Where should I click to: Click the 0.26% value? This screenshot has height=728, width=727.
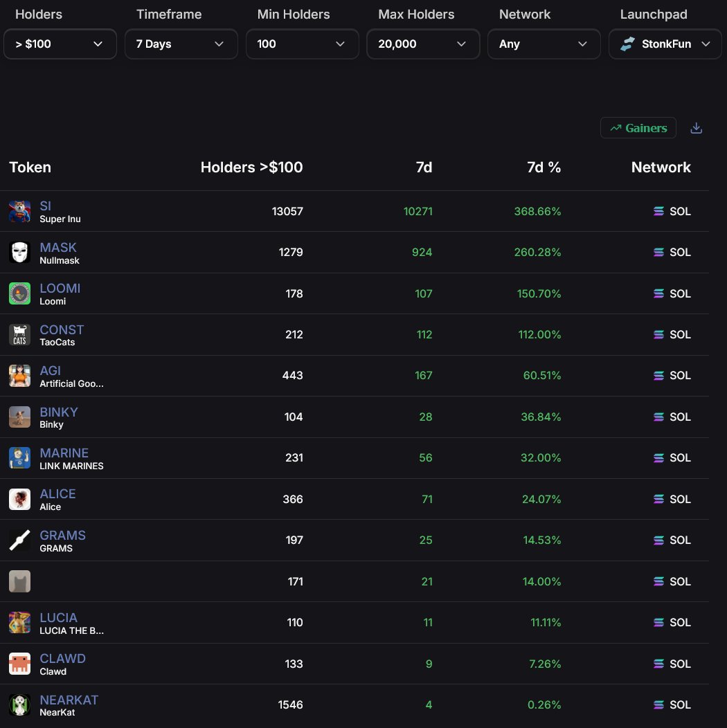(544, 704)
